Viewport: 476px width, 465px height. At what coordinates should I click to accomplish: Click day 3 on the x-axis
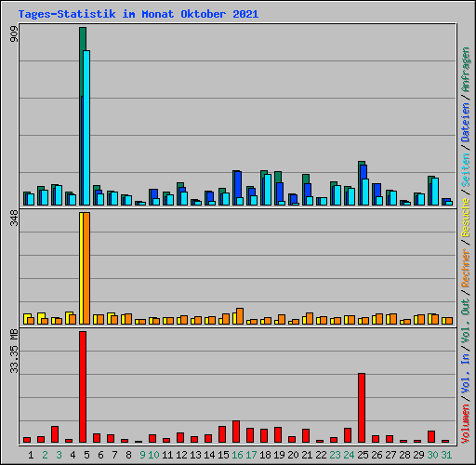pos(59,455)
